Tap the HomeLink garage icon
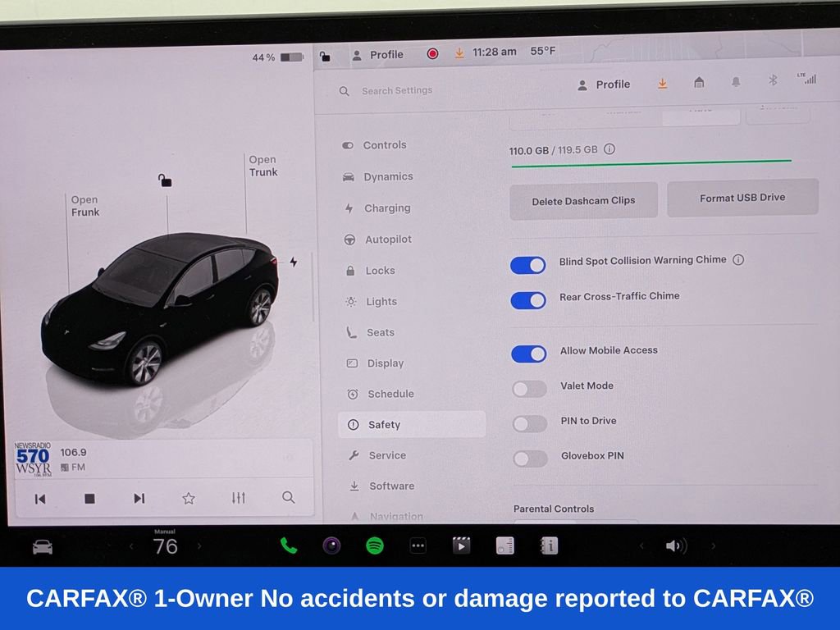 coord(699,83)
